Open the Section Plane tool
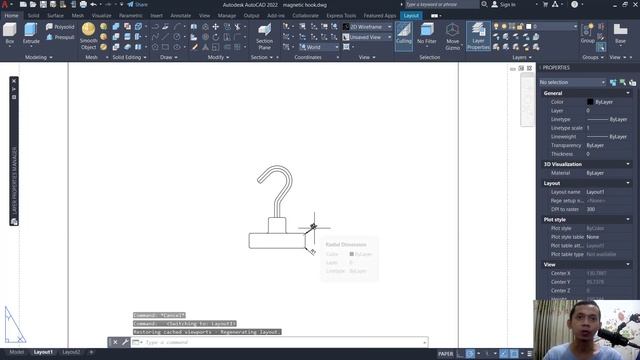The height and width of the screenshot is (360, 640). point(264,36)
